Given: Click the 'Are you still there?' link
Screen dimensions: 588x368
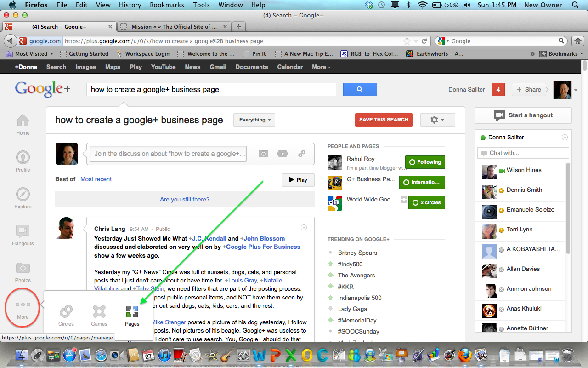Looking at the screenshot, I should (185, 200).
